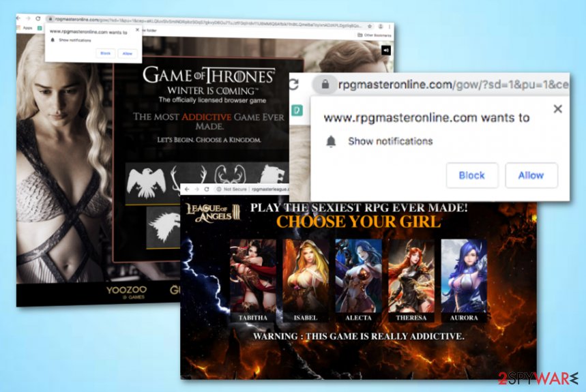
Task: Open the Chrome profile avatar icon
Action: 381,27
